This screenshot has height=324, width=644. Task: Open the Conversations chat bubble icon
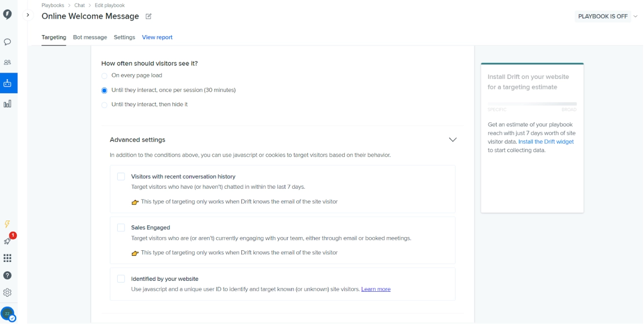(7, 42)
